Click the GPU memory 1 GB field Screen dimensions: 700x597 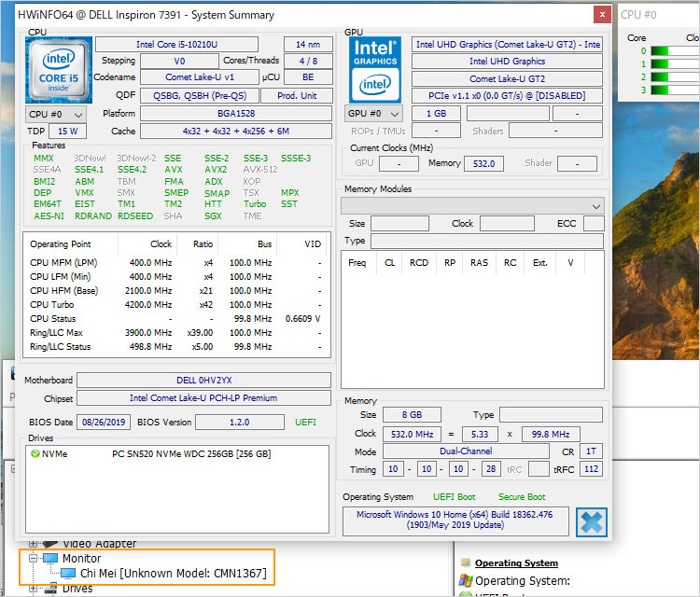pos(436,113)
